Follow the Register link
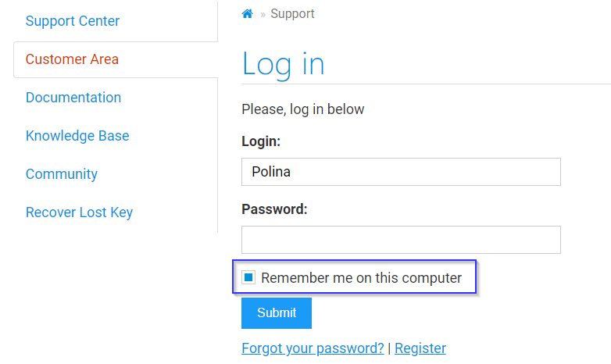611x364 pixels. [x=420, y=348]
